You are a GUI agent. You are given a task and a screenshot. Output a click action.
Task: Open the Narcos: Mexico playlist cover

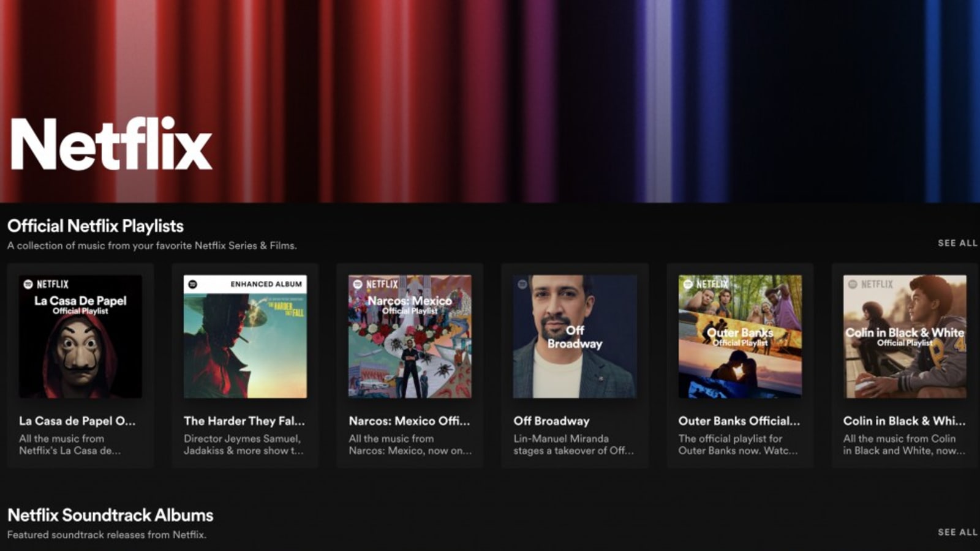(x=410, y=337)
